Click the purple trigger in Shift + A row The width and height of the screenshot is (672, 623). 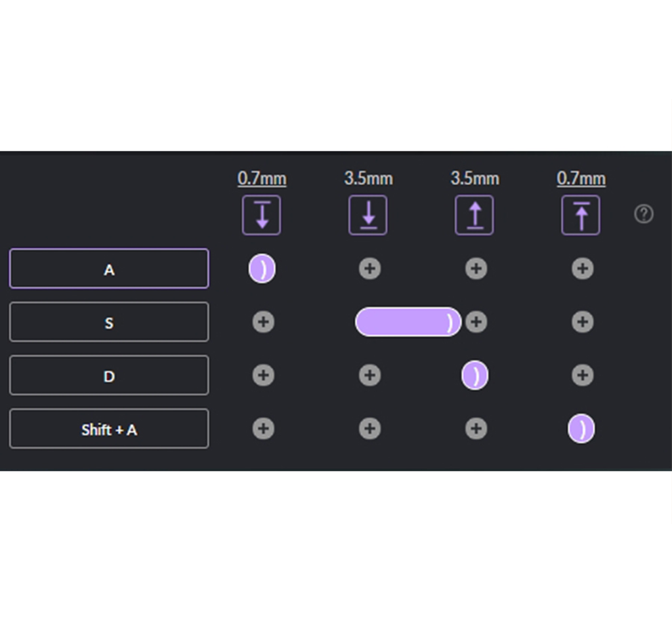coord(581,429)
